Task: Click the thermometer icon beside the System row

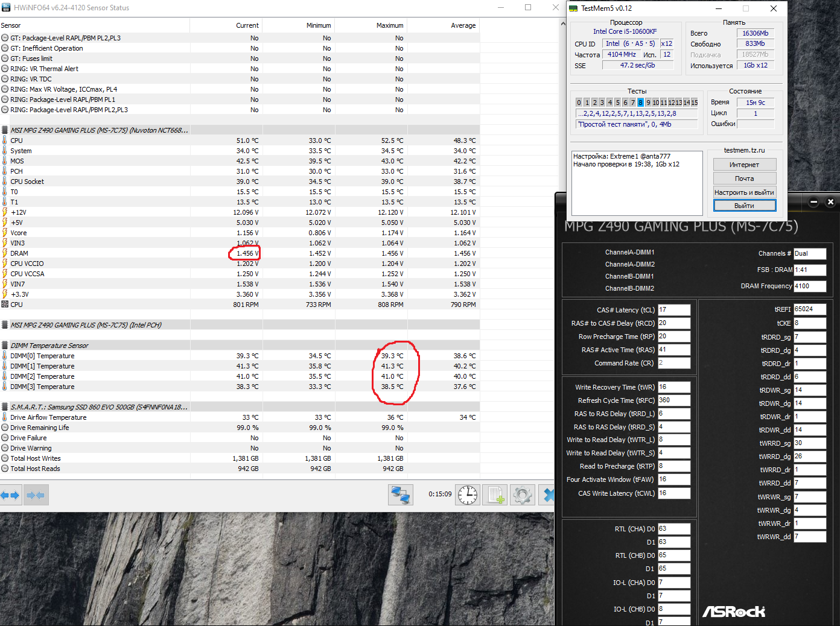Action: (5, 151)
